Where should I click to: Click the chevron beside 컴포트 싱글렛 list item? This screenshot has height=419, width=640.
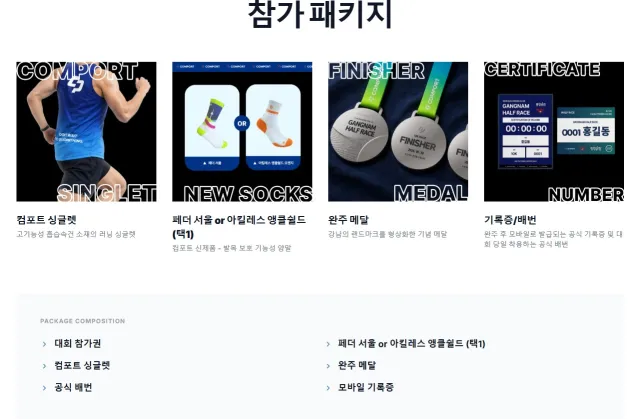coord(44,366)
